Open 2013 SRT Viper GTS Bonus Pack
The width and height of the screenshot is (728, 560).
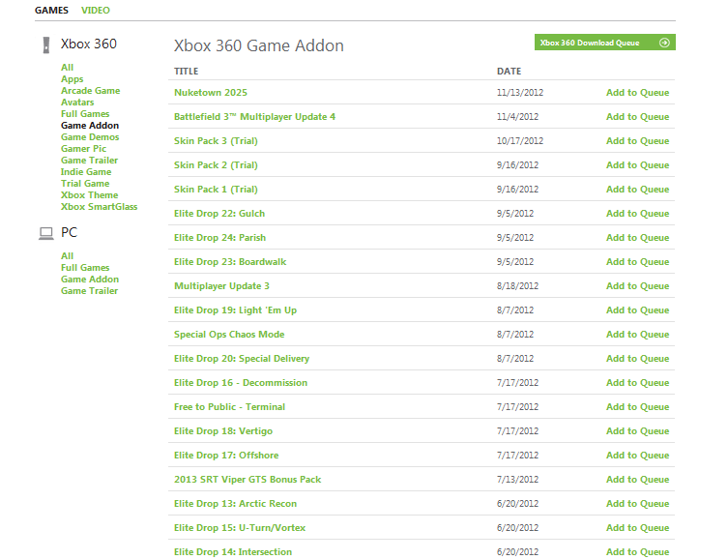pyautogui.click(x=248, y=479)
